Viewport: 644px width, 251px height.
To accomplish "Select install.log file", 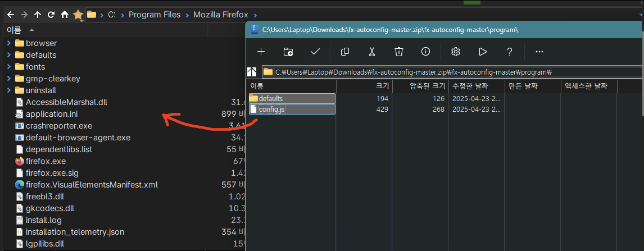I will 43,220.
